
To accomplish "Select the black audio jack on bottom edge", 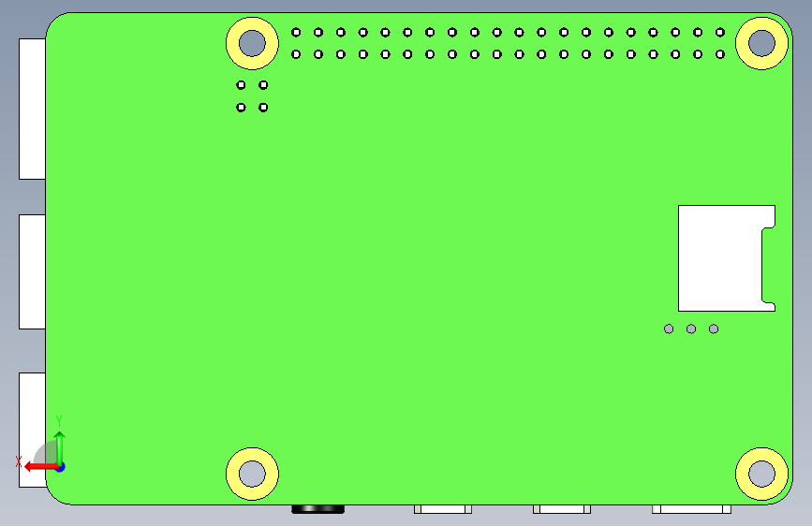I will coord(318,509).
